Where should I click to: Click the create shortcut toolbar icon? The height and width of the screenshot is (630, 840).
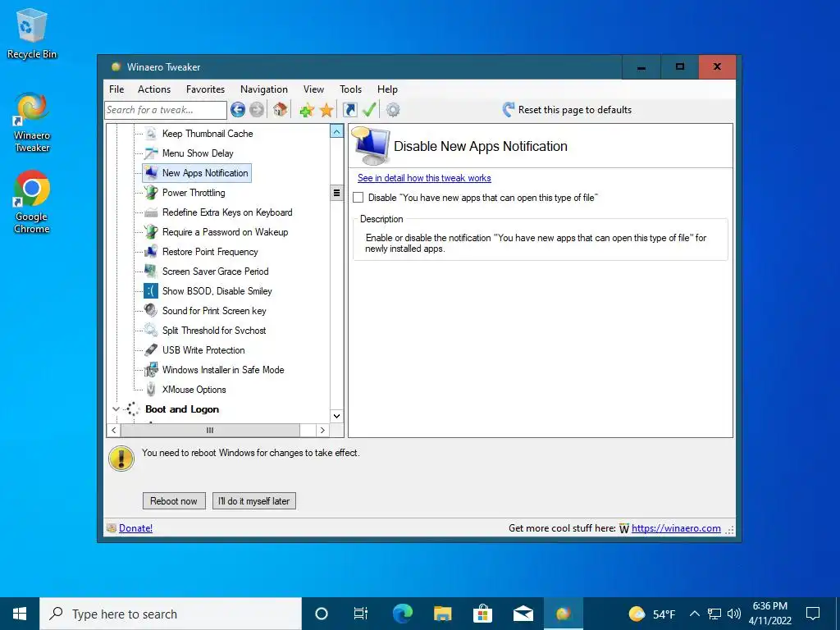(x=349, y=110)
